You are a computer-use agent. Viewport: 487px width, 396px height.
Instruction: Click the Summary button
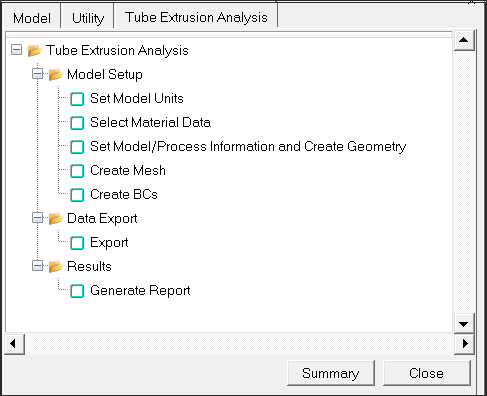331,373
